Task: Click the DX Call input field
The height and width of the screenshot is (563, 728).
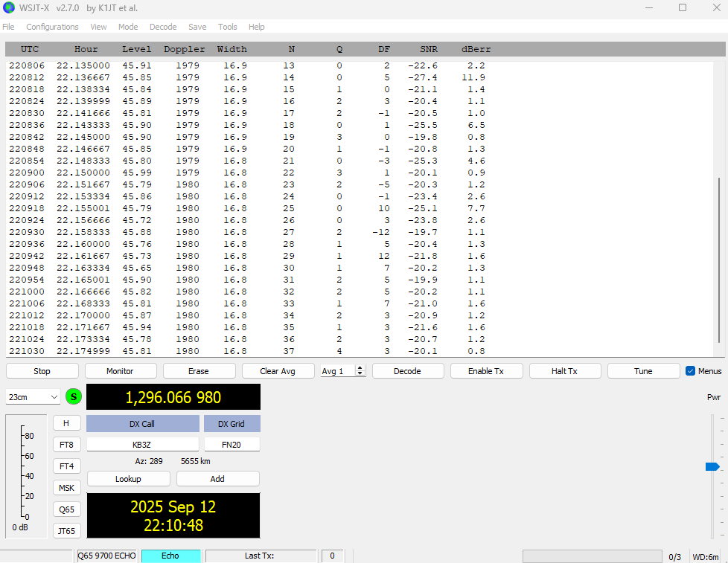Action: click(142, 444)
